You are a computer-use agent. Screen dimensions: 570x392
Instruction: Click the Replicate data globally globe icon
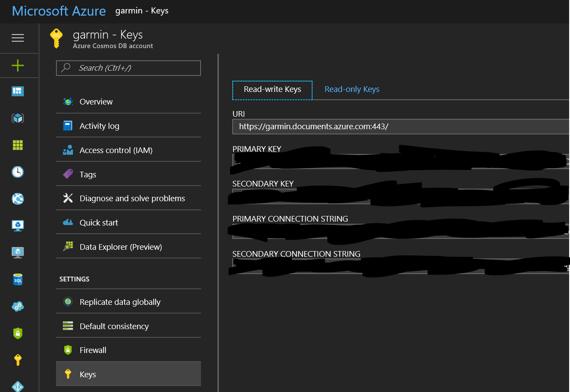coord(68,302)
